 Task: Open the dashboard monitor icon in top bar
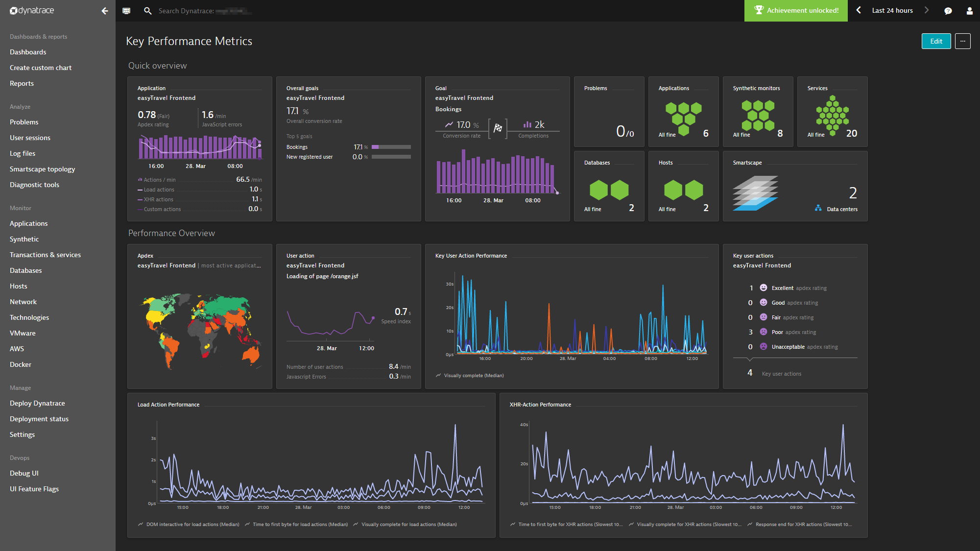[x=126, y=11]
